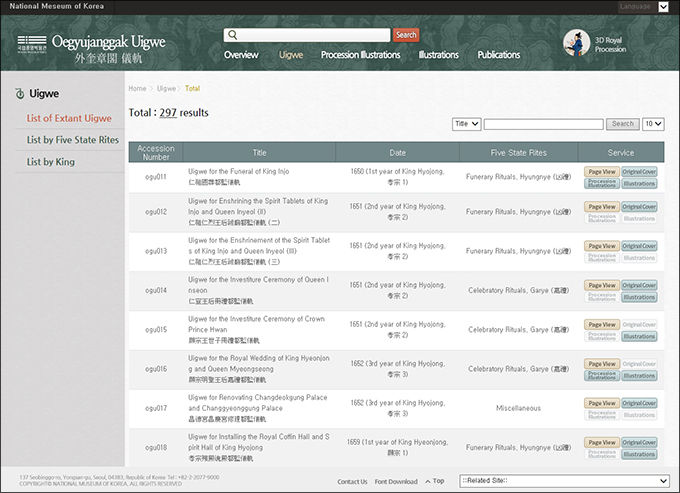Click the Uigwe breadcrumb link
This screenshot has width=680, height=493.
(x=166, y=88)
